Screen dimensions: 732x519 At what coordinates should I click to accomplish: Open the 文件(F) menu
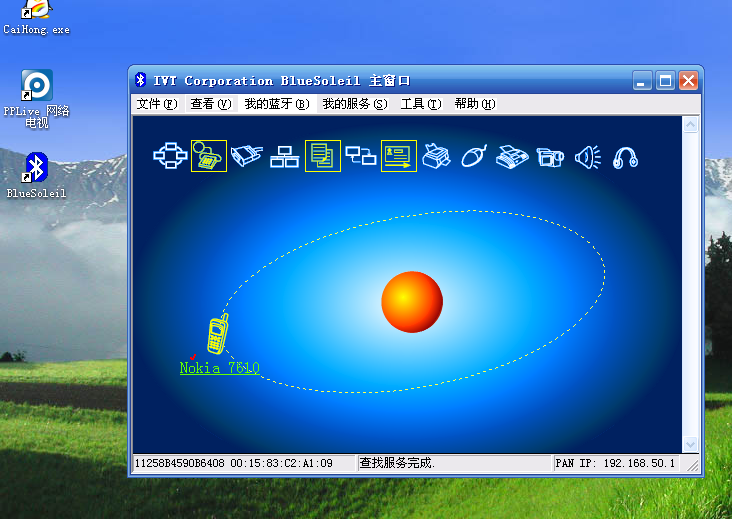click(157, 104)
